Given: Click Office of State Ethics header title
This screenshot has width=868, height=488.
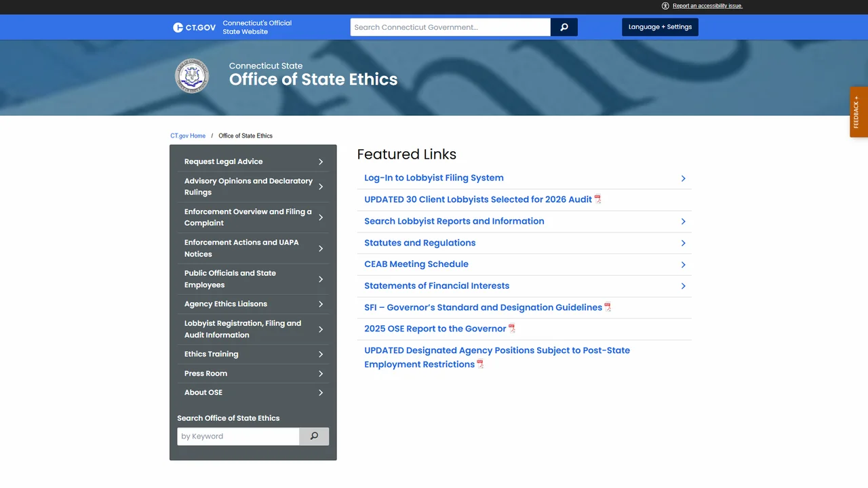Looking at the screenshot, I should tap(313, 79).
